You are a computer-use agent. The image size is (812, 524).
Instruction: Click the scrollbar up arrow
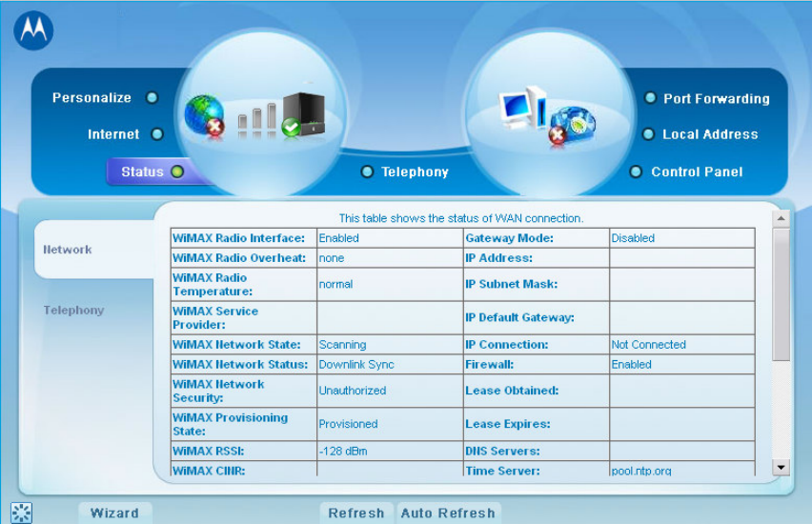pyautogui.click(x=781, y=218)
